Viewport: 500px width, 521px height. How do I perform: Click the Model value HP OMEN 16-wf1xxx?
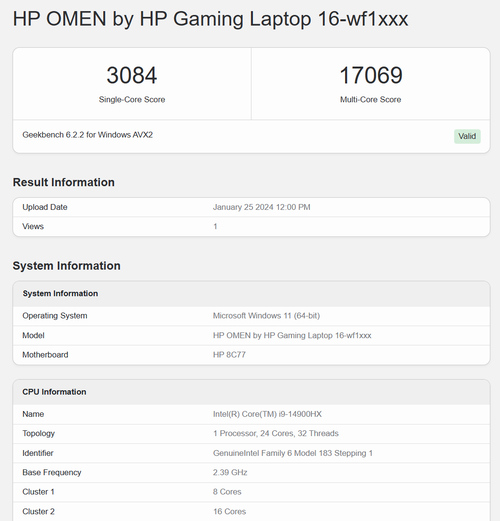point(292,335)
